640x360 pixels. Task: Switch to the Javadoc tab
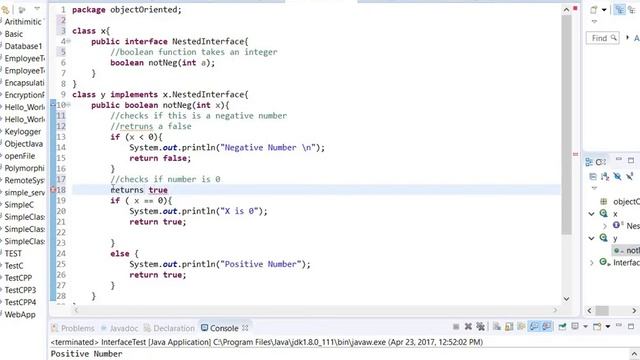pyautogui.click(x=120, y=328)
